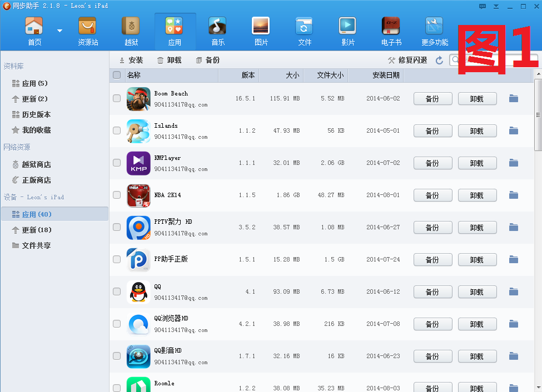This screenshot has height=392, width=542.
Task: Open 我的收藏 favorites
Action: coord(31,130)
